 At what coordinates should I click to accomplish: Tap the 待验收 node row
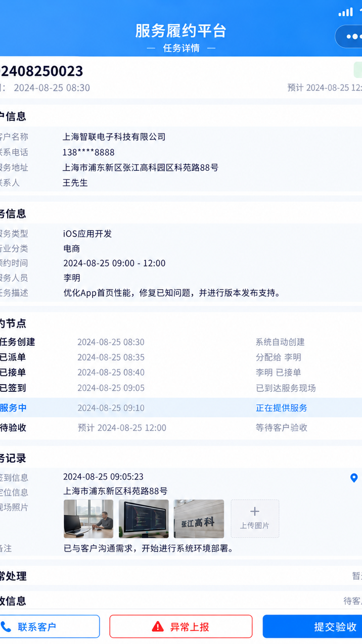181,428
